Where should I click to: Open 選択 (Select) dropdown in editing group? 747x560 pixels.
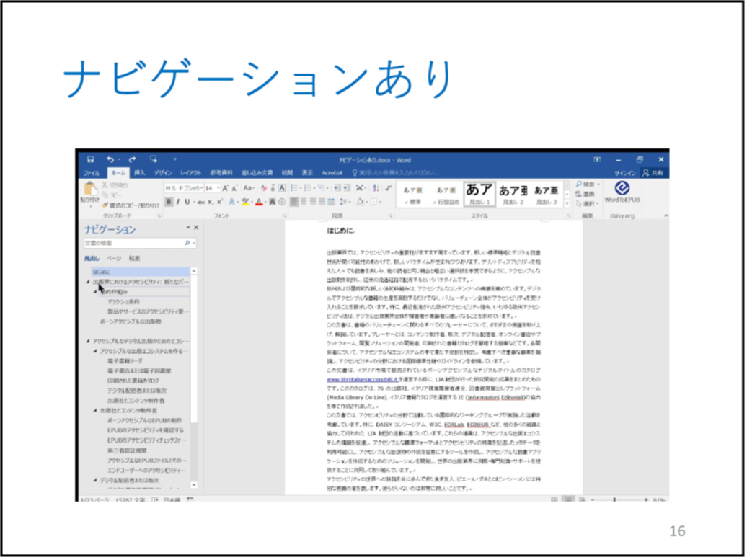point(588,204)
